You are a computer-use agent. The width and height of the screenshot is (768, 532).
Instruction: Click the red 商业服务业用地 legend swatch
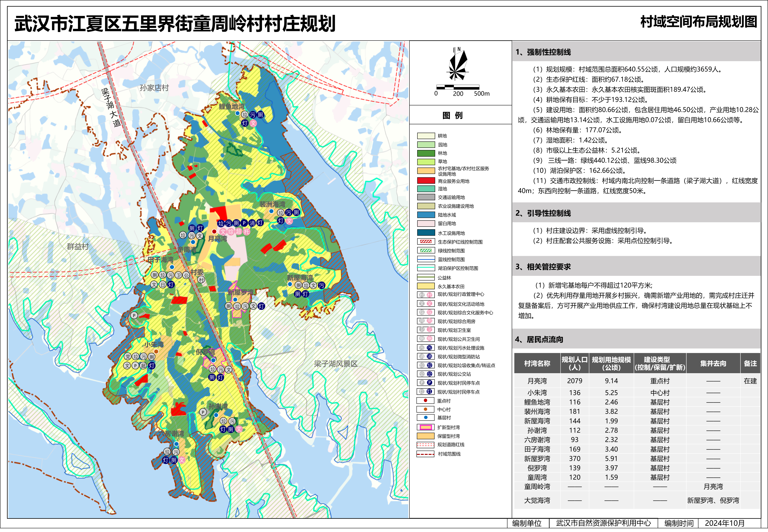426,181
